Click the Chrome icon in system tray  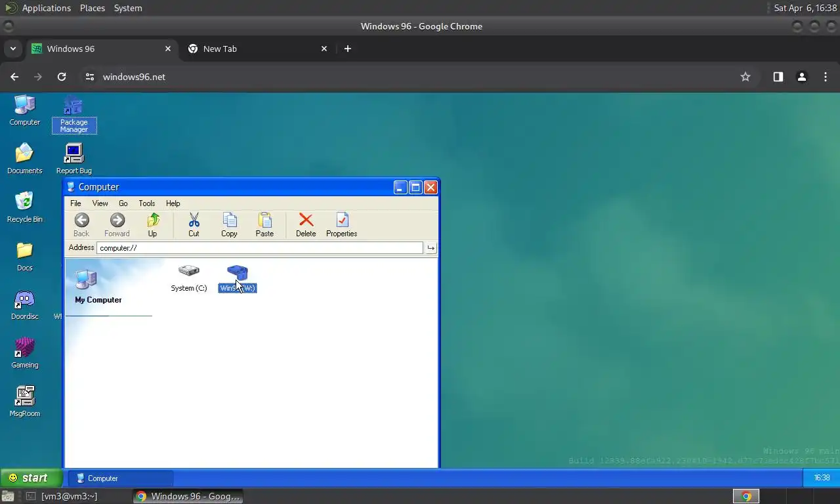(x=746, y=496)
